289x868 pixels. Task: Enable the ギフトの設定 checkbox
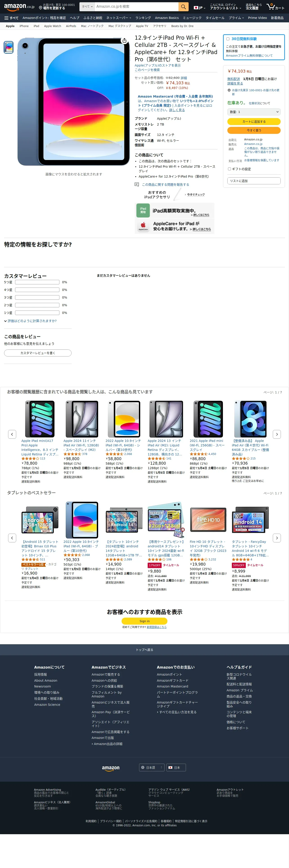[229, 169]
